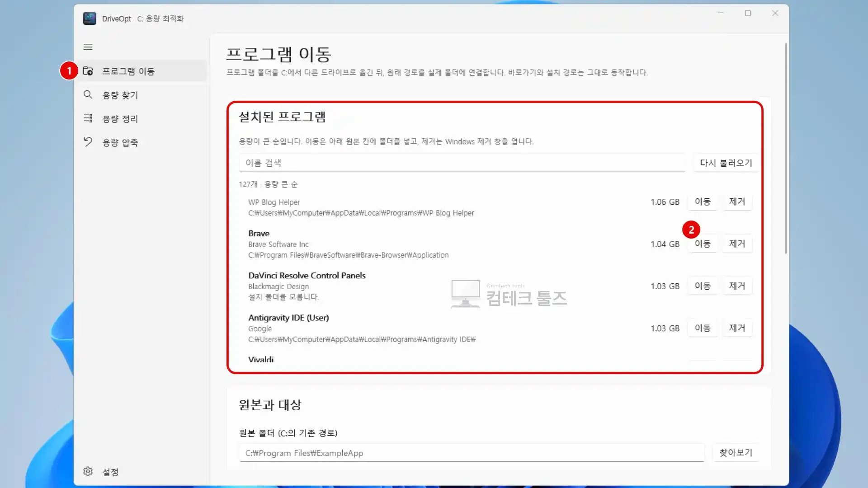Click the 설치 폴더를 모릅니다 text

[283, 297]
